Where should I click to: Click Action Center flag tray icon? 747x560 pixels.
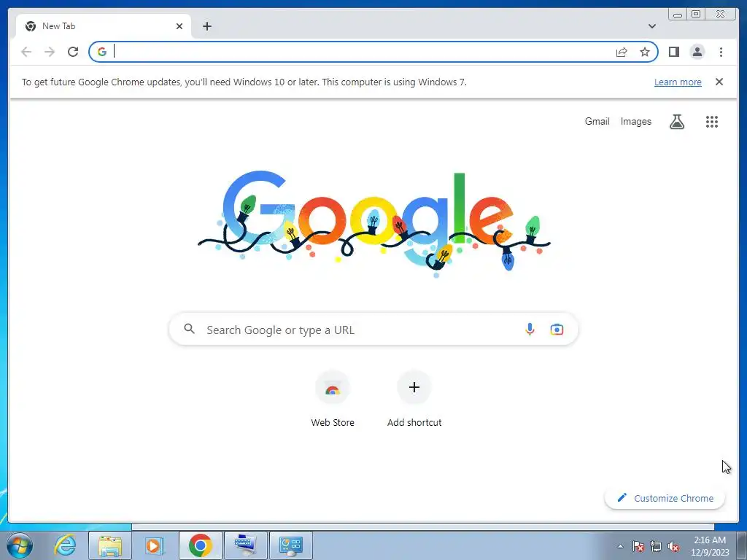point(638,546)
